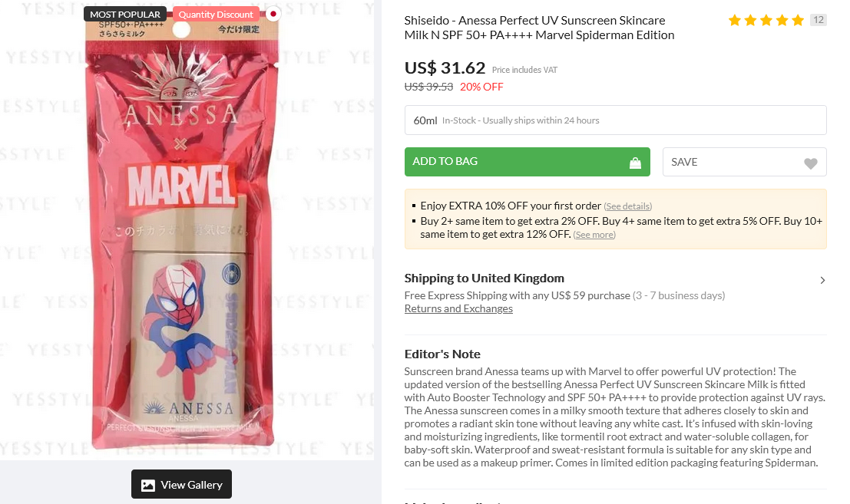
Task: Click the Japan flag icon on product image
Action: click(x=272, y=14)
